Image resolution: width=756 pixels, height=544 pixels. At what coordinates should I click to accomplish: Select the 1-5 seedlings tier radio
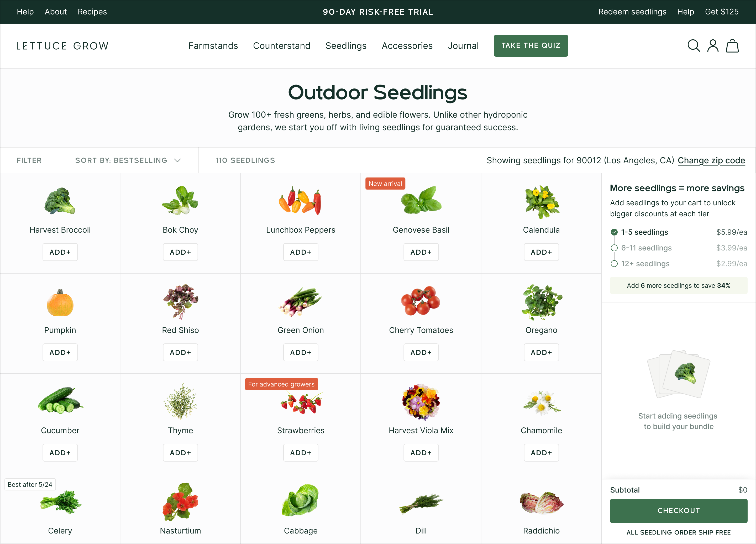pyautogui.click(x=614, y=232)
